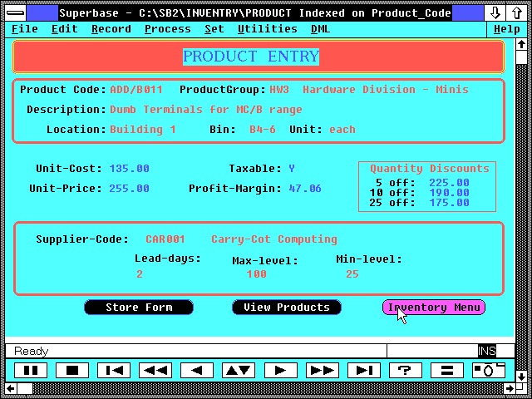Click the horizontal scrollbar left arrow
Viewport: 532px width, 399px height.
click(11, 388)
